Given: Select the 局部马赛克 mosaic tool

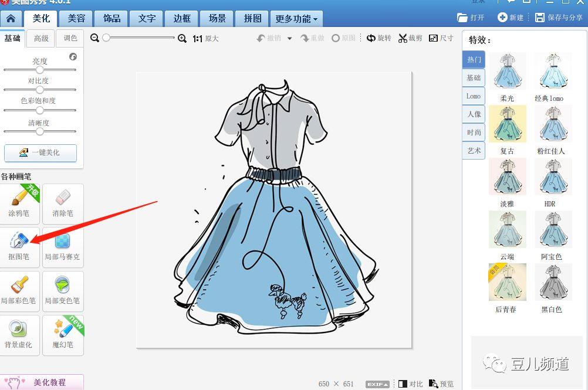Looking at the screenshot, I should point(63,247).
